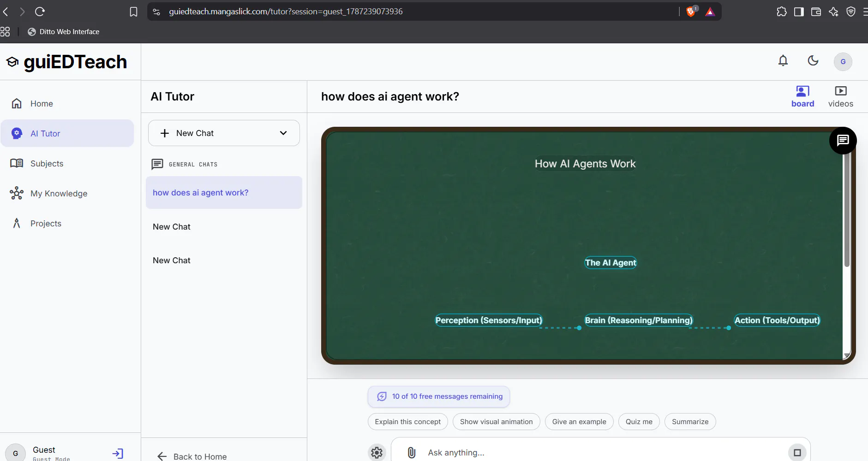Click the guest sign-in arrow icon
The height and width of the screenshot is (461, 868).
click(118, 454)
